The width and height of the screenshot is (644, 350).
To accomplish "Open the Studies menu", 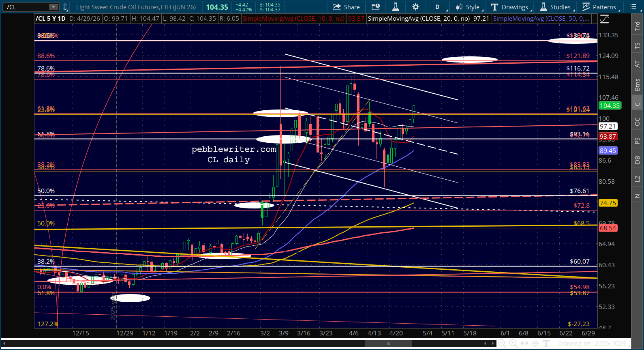I will click(557, 7).
